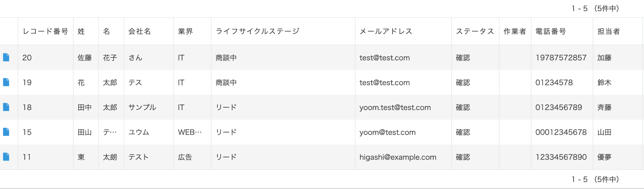The image size is (644, 189).
Task: Click the 電話番号 column header
Action: click(551, 31)
